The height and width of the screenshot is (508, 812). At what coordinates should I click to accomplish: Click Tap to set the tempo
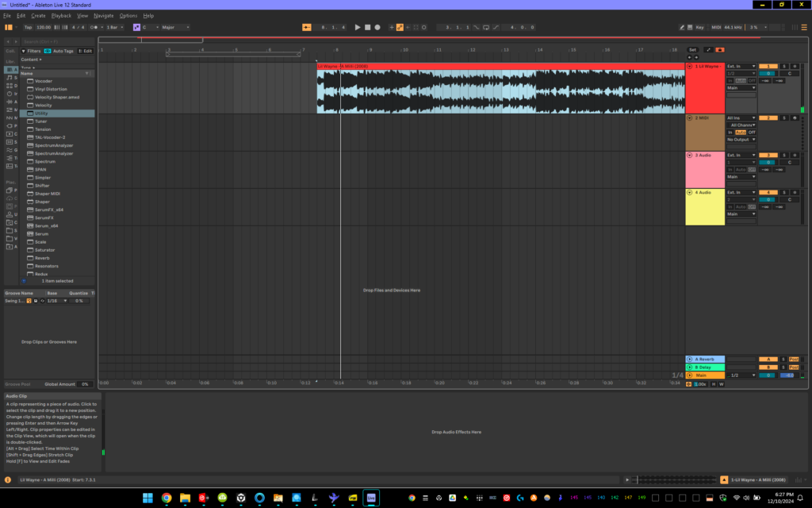(28, 27)
